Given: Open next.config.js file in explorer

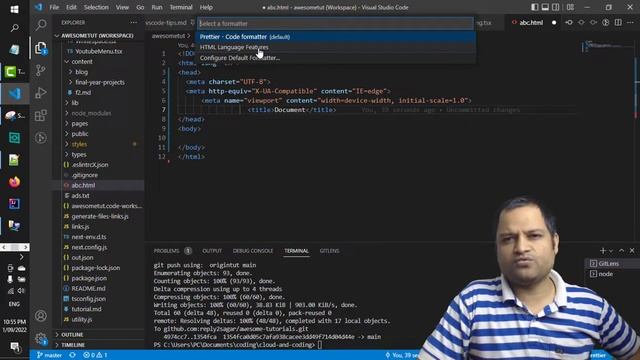Looking at the screenshot, I should click(98, 247).
